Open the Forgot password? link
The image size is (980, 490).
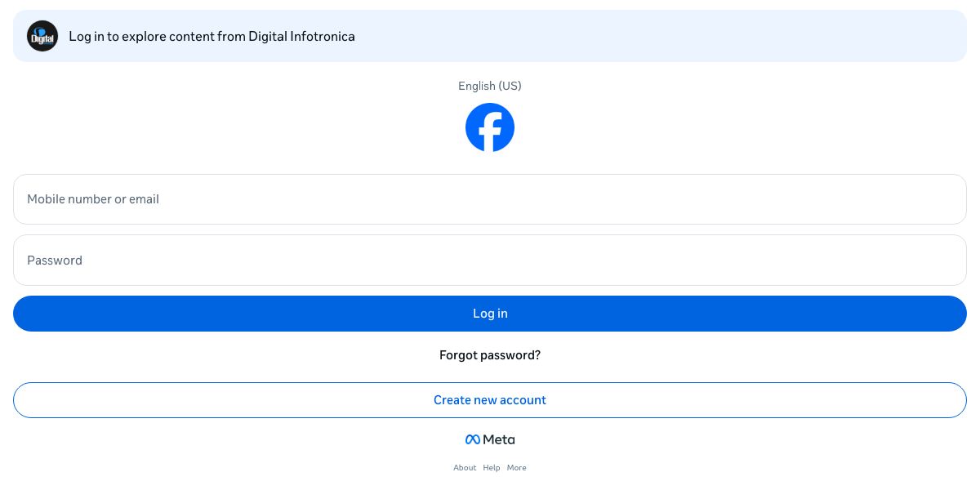pos(490,355)
